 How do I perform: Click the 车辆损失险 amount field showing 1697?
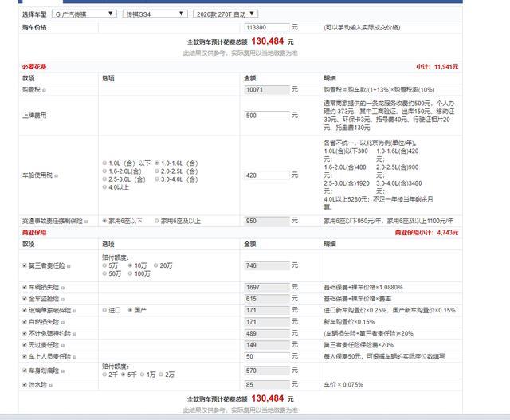(x=267, y=287)
